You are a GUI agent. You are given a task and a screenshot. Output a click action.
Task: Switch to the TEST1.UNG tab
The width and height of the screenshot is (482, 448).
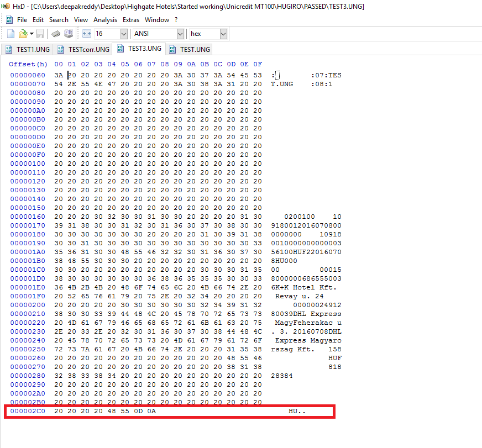[x=33, y=49]
